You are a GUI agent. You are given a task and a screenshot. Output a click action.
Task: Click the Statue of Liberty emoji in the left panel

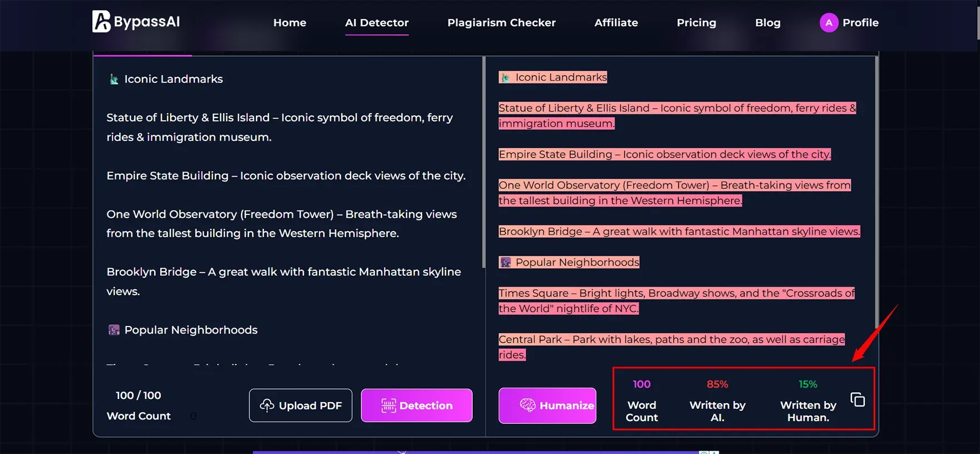(114, 79)
